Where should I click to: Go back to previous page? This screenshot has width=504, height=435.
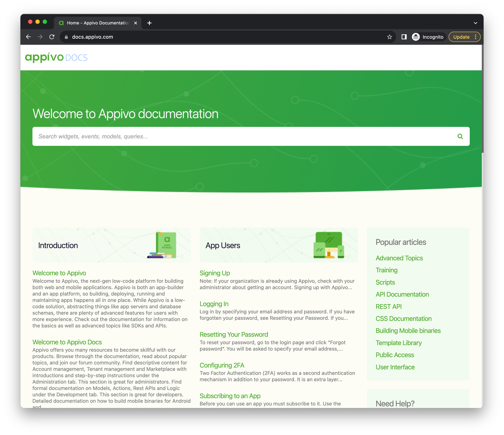(x=28, y=37)
